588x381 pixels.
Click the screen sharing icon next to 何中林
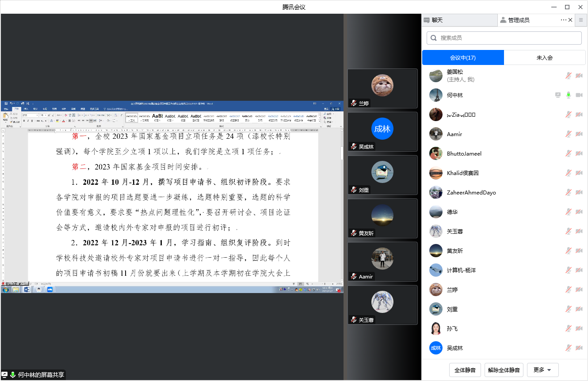[x=558, y=95]
